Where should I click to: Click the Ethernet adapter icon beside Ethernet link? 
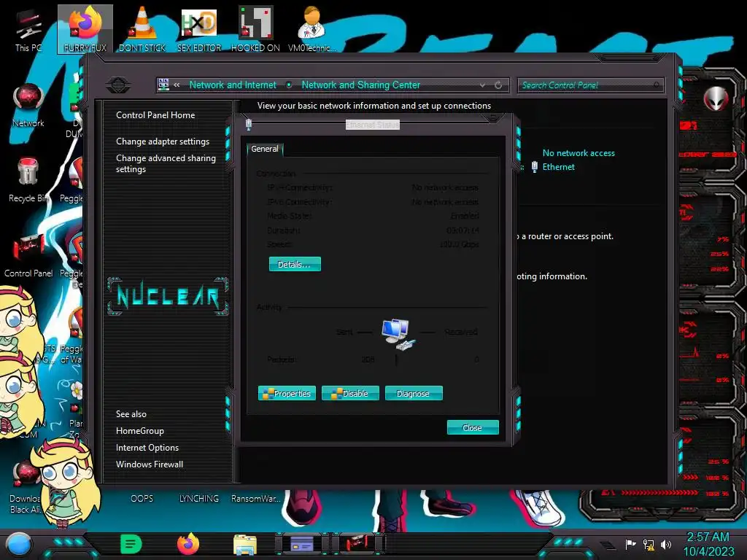[535, 167]
